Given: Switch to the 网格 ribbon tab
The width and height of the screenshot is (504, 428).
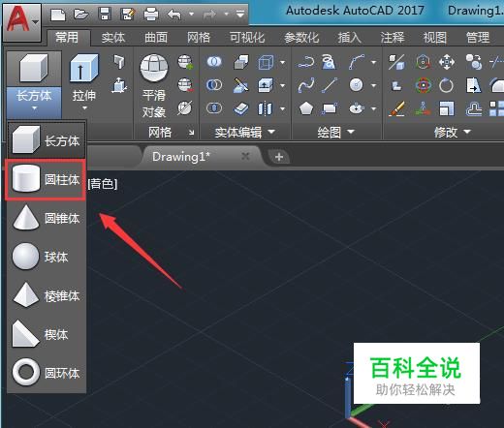Looking at the screenshot, I should [x=199, y=38].
